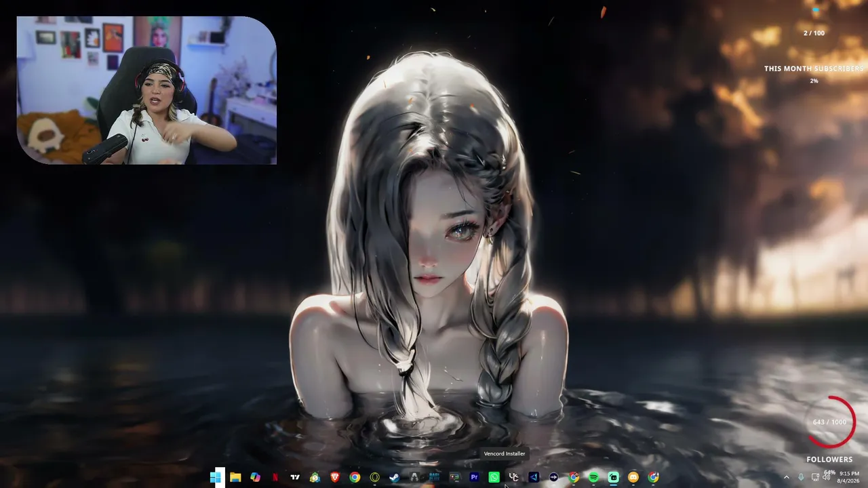Screen dimensions: 868x488
Task: Open TradingView from the taskbar
Action: point(295,477)
